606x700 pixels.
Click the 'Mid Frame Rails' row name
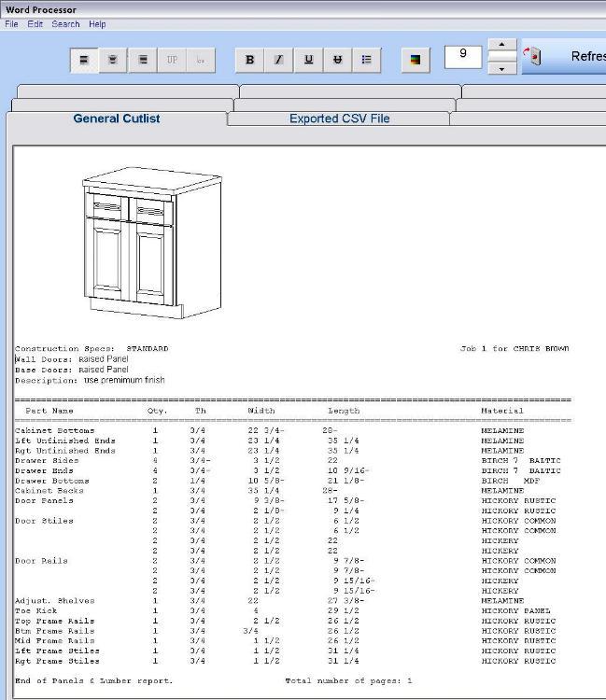54,640
